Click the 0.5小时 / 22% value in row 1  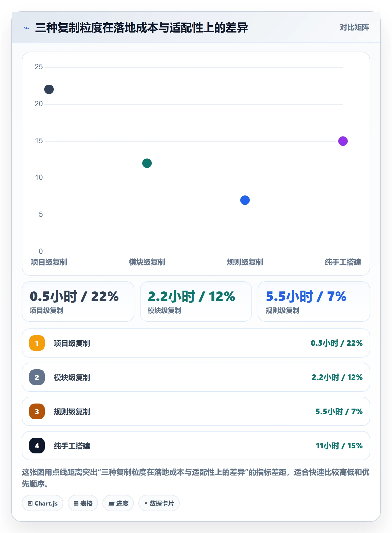point(337,343)
